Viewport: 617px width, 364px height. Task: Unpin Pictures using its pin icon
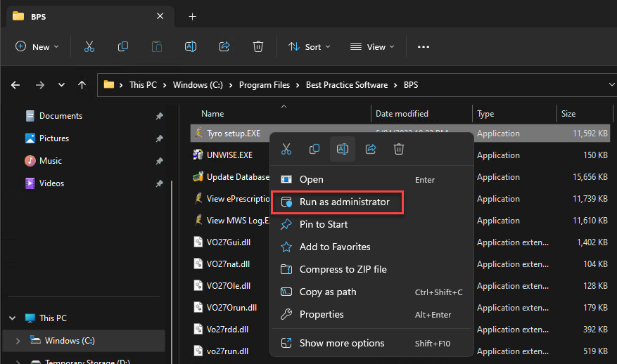160,138
